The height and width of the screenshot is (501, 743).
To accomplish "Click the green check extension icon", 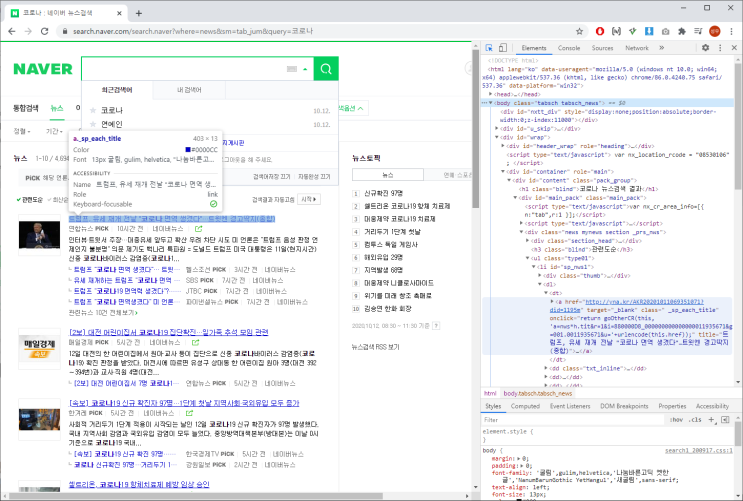I will pyautogui.click(x=633, y=31).
